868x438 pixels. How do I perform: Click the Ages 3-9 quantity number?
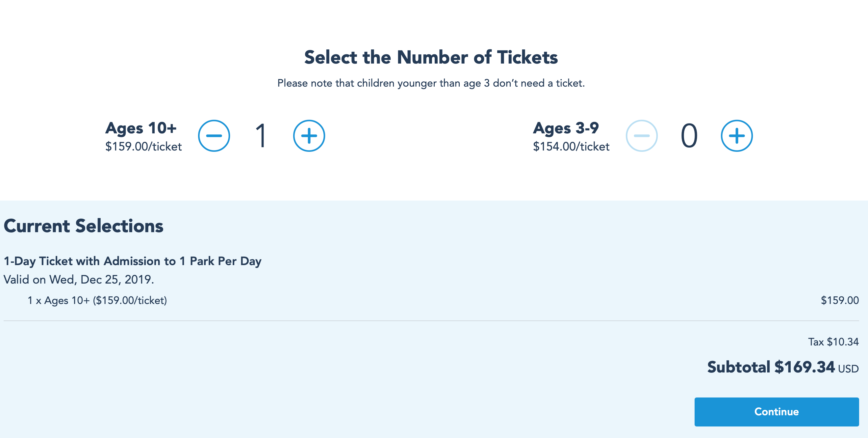pos(689,136)
